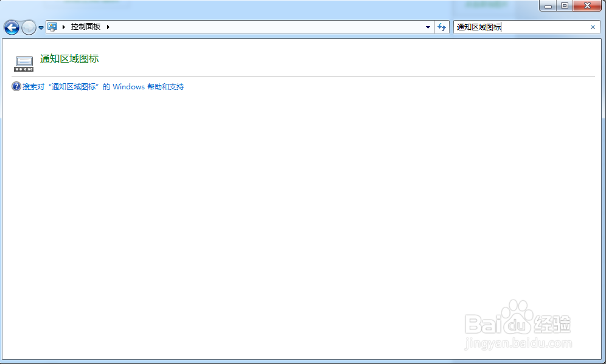Close the Control Panel window

[x=587, y=6]
